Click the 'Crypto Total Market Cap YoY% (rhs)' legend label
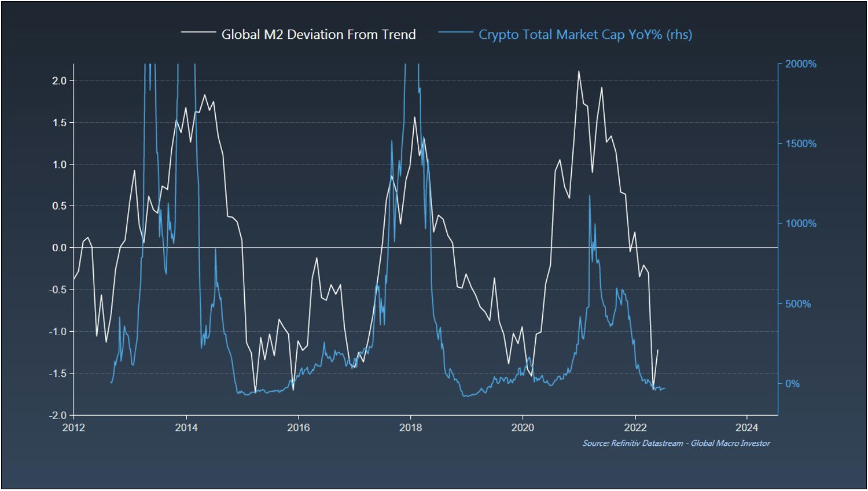 pos(585,35)
